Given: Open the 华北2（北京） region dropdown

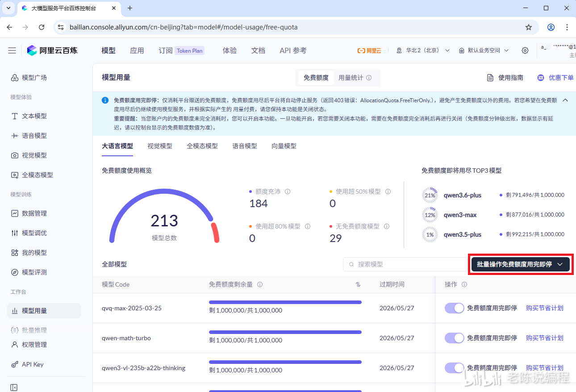Looking at the screenshot, I should (423, 50).
